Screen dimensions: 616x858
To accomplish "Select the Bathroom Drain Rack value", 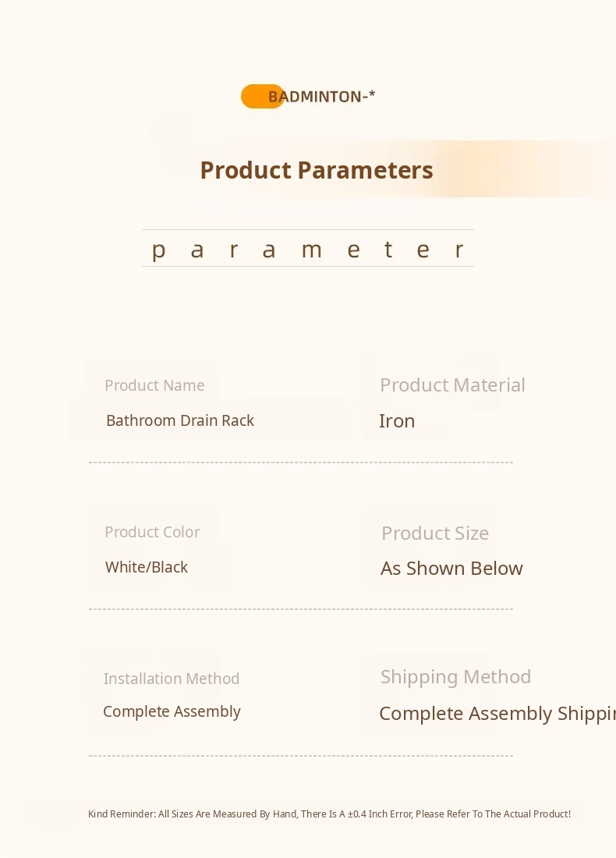I will [x=180, y=420].
